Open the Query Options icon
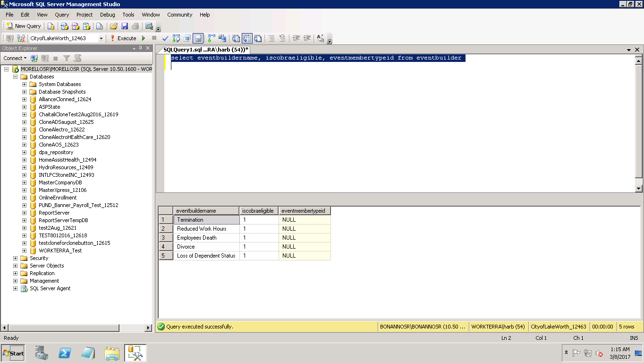The image size is (644, 363). coord(187,38)
